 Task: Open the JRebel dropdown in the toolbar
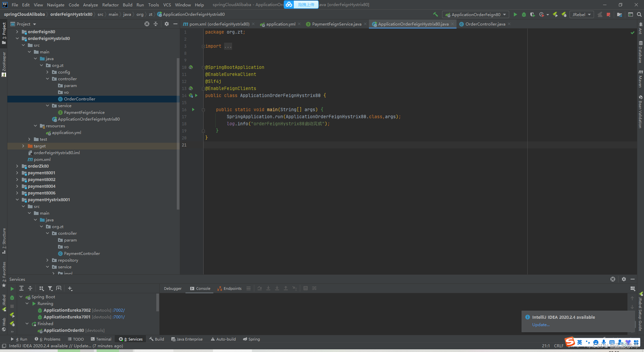[581, 14]
